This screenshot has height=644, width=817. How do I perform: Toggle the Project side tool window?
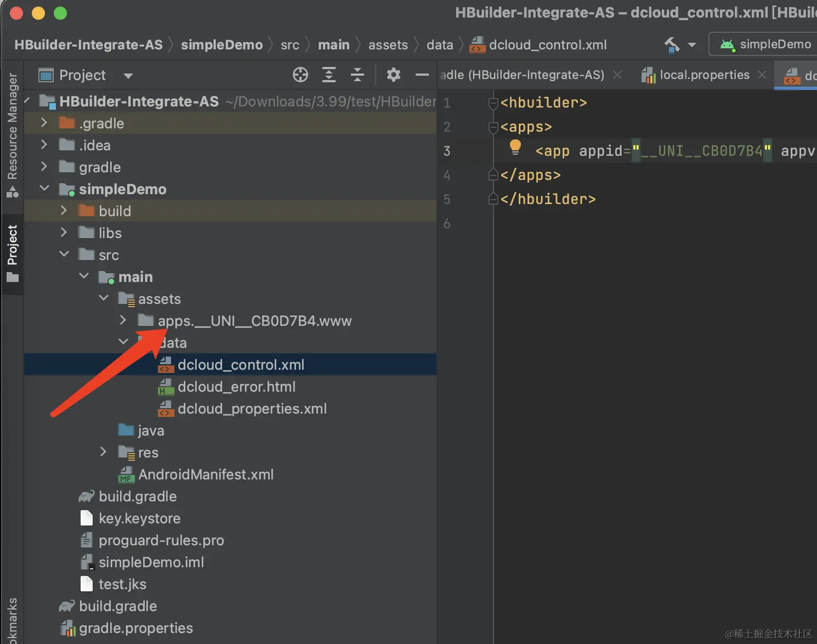[x=12, y=253]
